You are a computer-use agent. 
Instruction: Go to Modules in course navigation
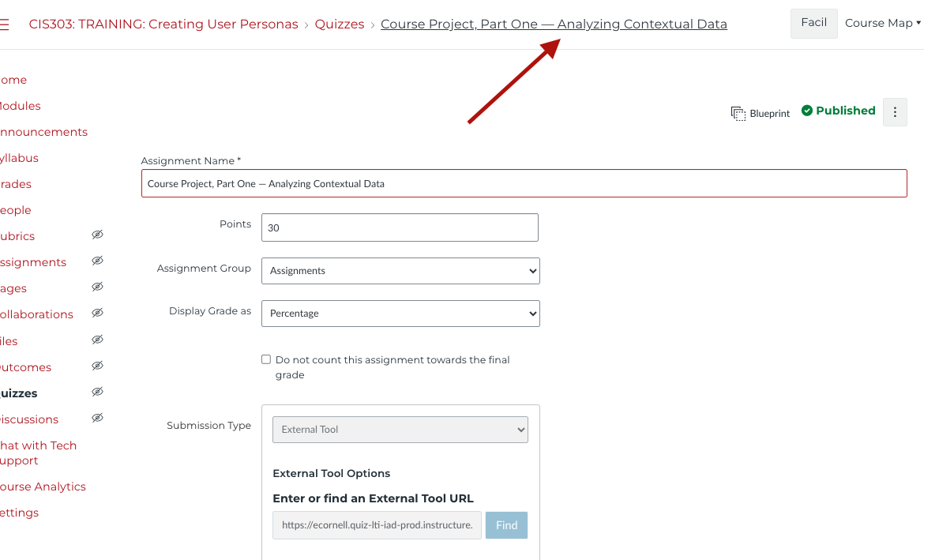coord(20,106)
